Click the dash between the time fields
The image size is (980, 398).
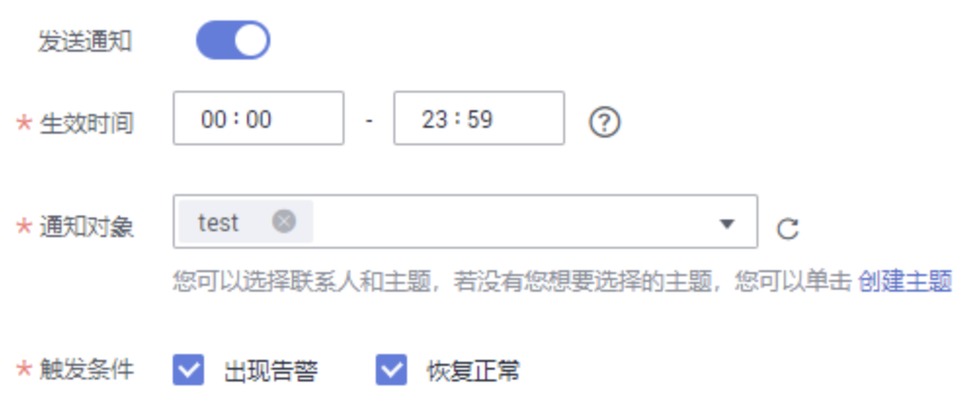click(x=369, y=119)
